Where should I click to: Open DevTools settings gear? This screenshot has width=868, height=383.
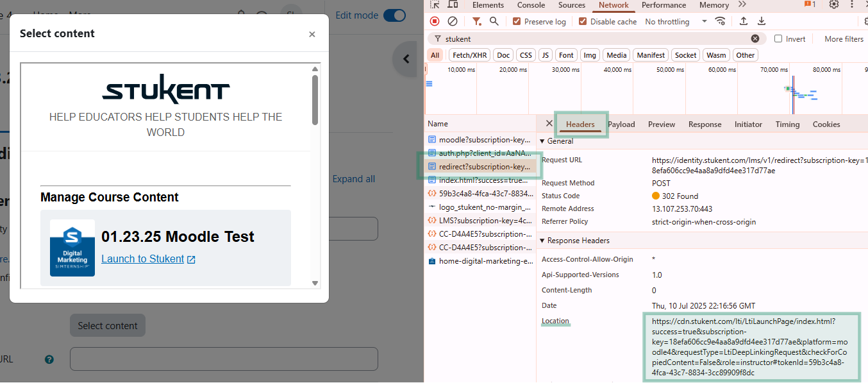point(833,5)
